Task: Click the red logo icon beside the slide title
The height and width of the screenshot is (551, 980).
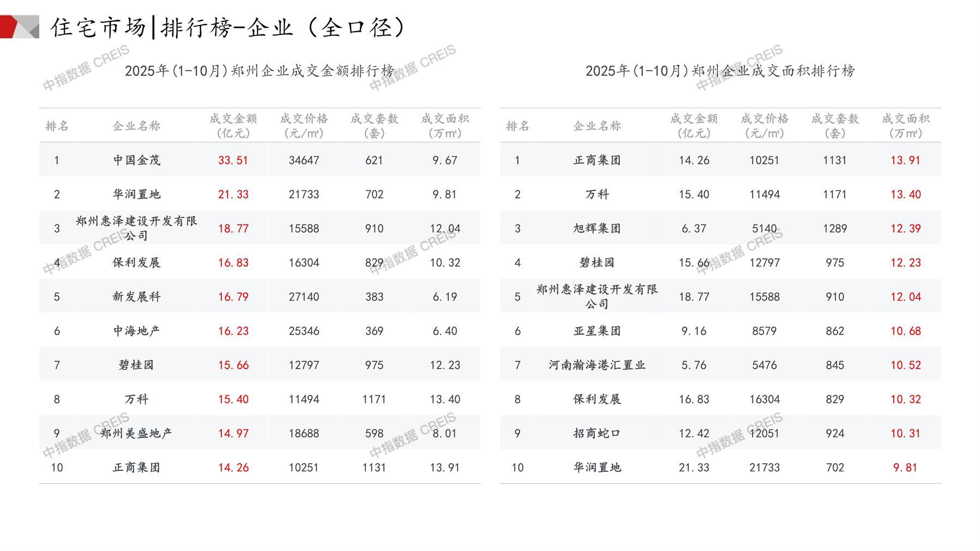Action: coord(19,27)
